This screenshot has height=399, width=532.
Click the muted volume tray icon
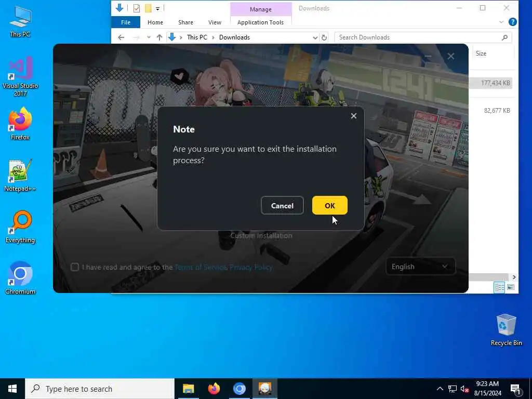(x=464, y=389)
